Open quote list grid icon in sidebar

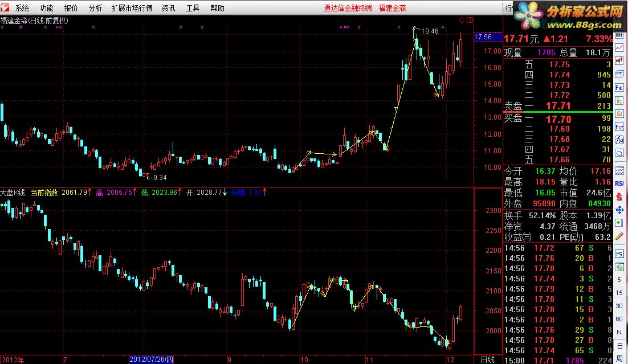(619, 35)
